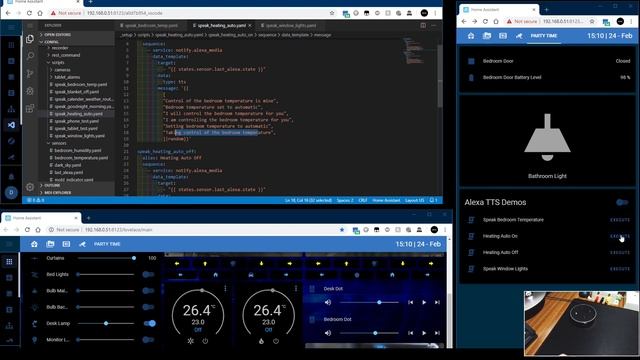Bookmark page with star in top-left browser

pos(332,13)
